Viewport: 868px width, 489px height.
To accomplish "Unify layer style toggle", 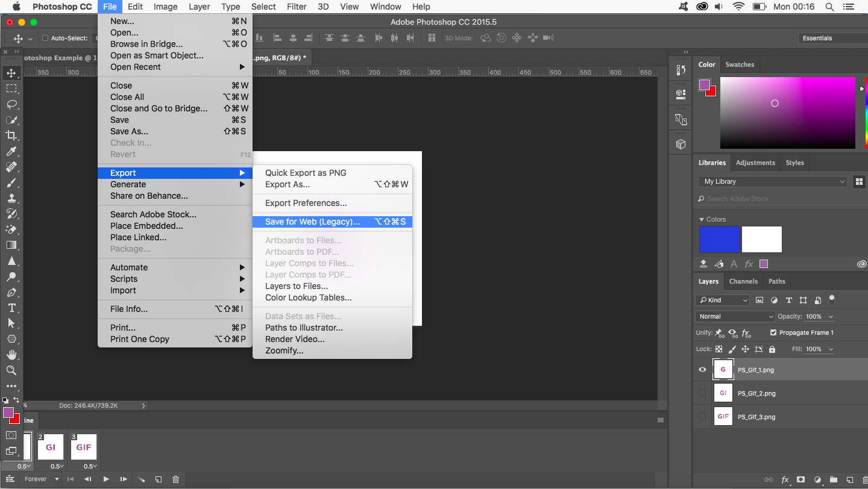I will click(746, 332).
